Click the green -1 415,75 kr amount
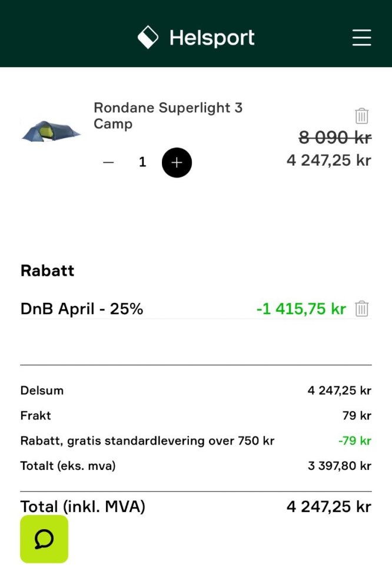Screen dimensions: 392x588 pos(301,309)
